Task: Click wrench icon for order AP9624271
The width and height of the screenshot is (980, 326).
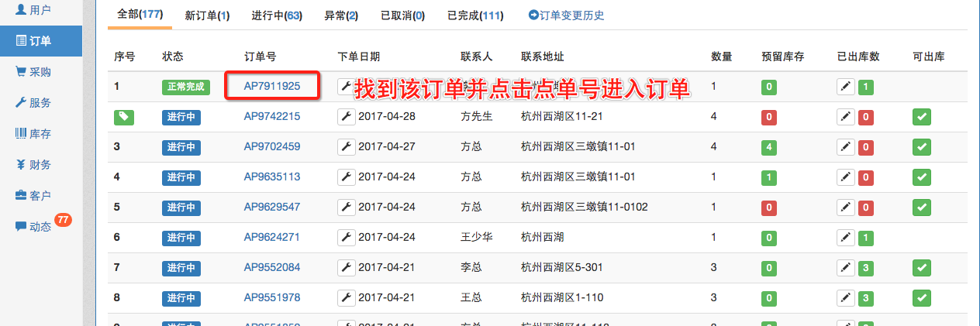Action: pyautogui.click(x=347, y=237)
